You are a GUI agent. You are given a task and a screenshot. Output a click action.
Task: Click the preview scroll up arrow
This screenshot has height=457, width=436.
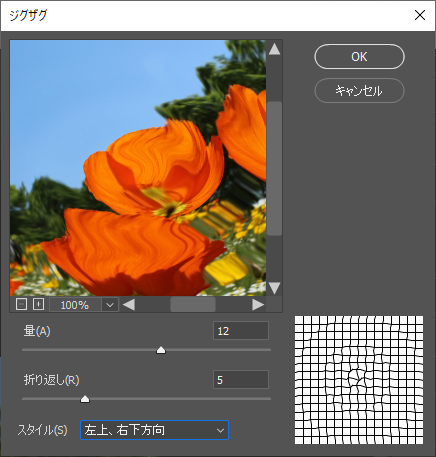274,49
